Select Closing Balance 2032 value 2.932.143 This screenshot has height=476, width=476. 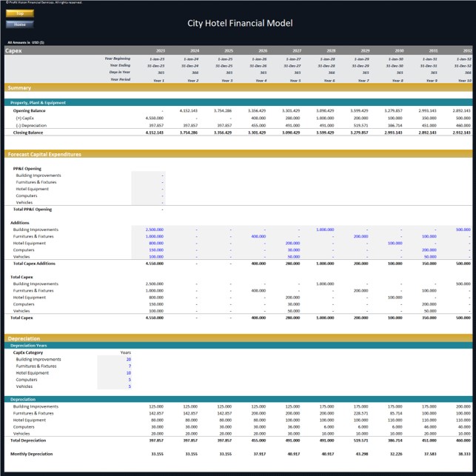pyautogui.click(x=461, y=133)
